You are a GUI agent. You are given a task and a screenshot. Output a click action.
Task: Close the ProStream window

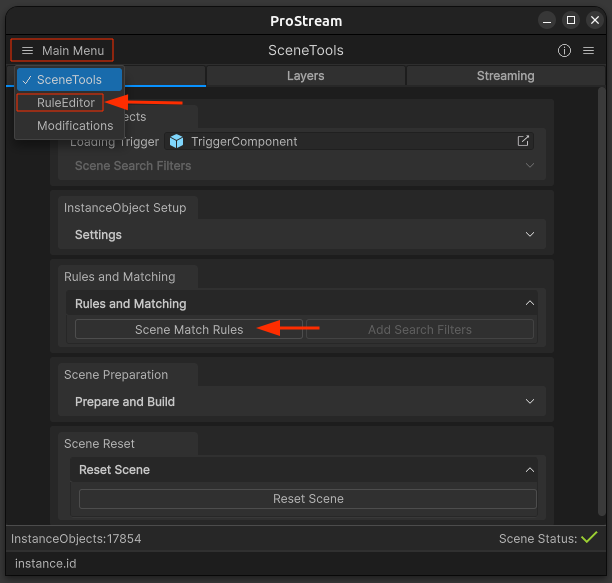click(x=595, y=20)
